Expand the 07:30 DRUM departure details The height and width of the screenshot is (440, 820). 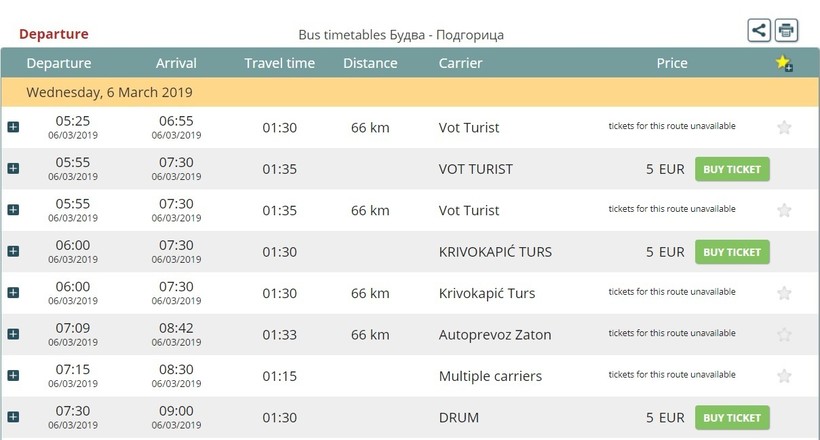coord(13,417)
